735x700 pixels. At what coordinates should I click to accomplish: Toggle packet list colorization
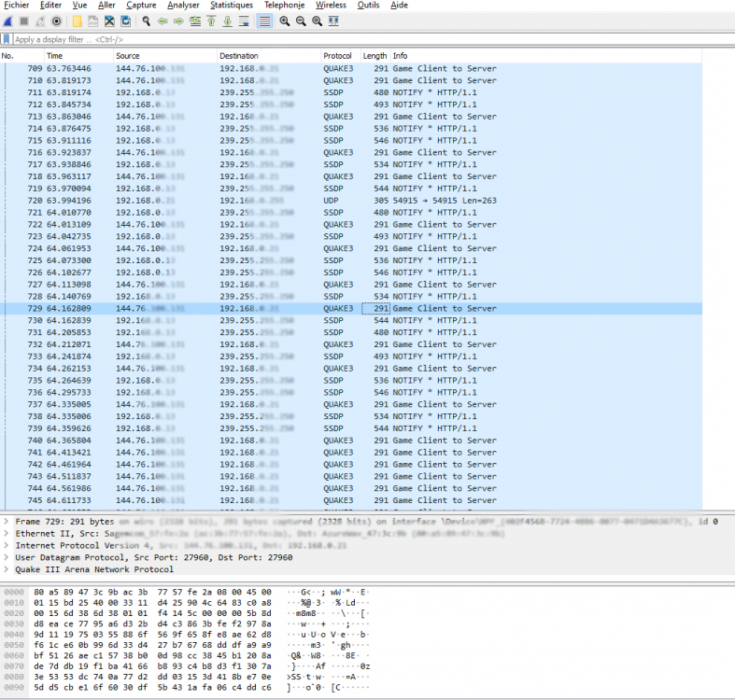point(264,21)
